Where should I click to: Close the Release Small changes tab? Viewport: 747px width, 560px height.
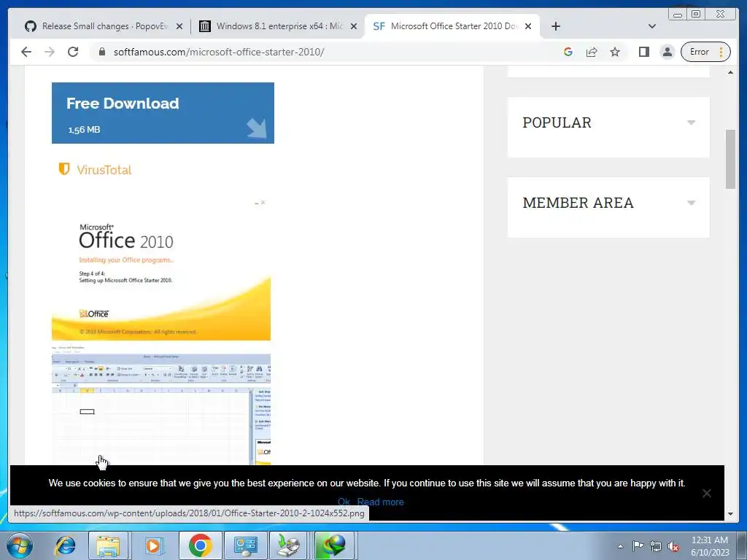point(179,26)
